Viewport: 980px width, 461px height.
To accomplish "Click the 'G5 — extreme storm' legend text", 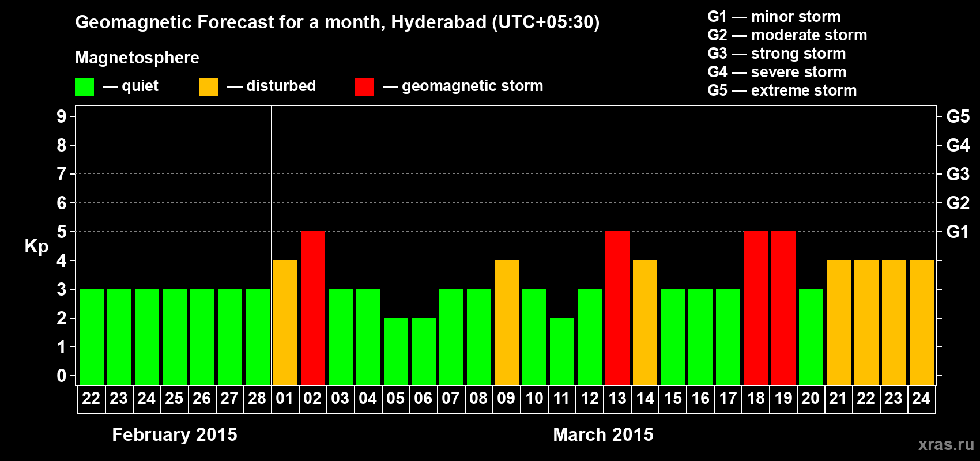I will click(782, 90).
